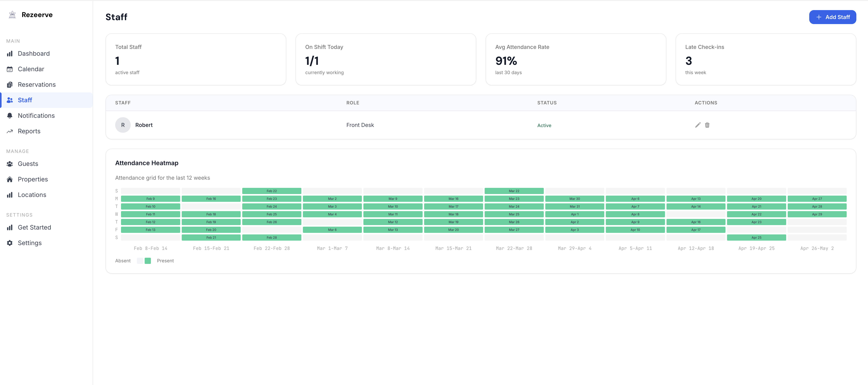The image size is (868, 385).
Task: Go to the Reports page
Action: coord(29,131)
